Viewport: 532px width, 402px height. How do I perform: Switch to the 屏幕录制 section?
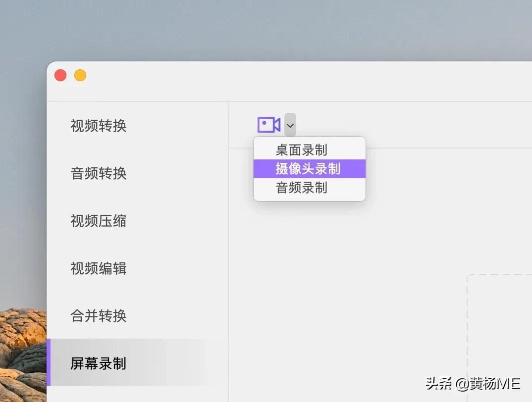click(x=98, y=364)
